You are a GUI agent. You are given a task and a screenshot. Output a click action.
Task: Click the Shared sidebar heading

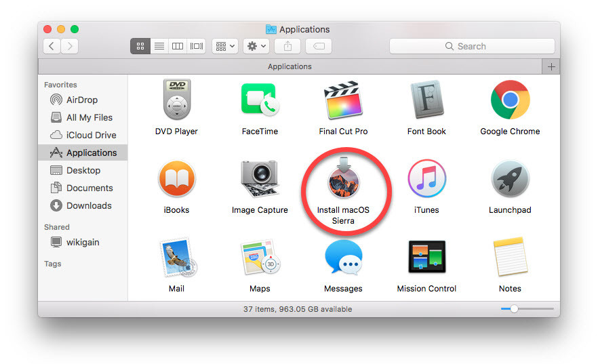(x=57, y=227)
